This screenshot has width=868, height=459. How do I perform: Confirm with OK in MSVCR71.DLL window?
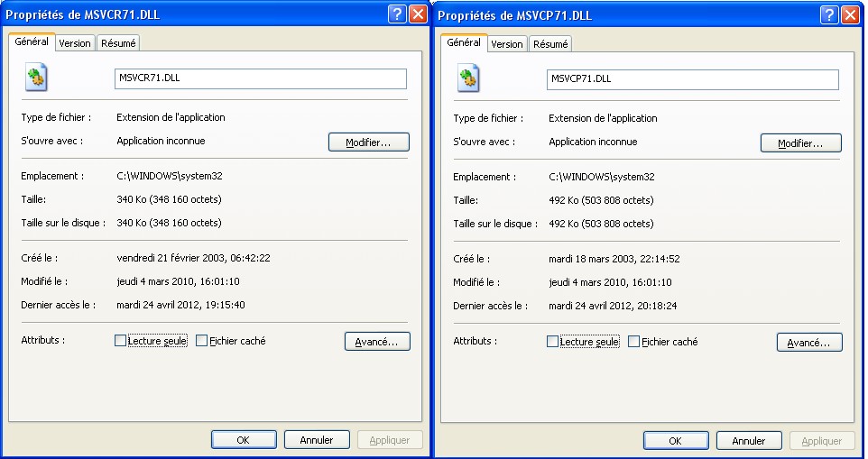click(244, 440)
